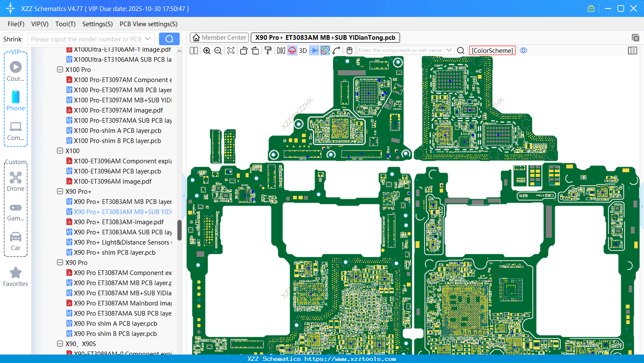Viewport: 644px width, 363px height.
Task: Toggle the split view layout icon
Action: (194, 50)
